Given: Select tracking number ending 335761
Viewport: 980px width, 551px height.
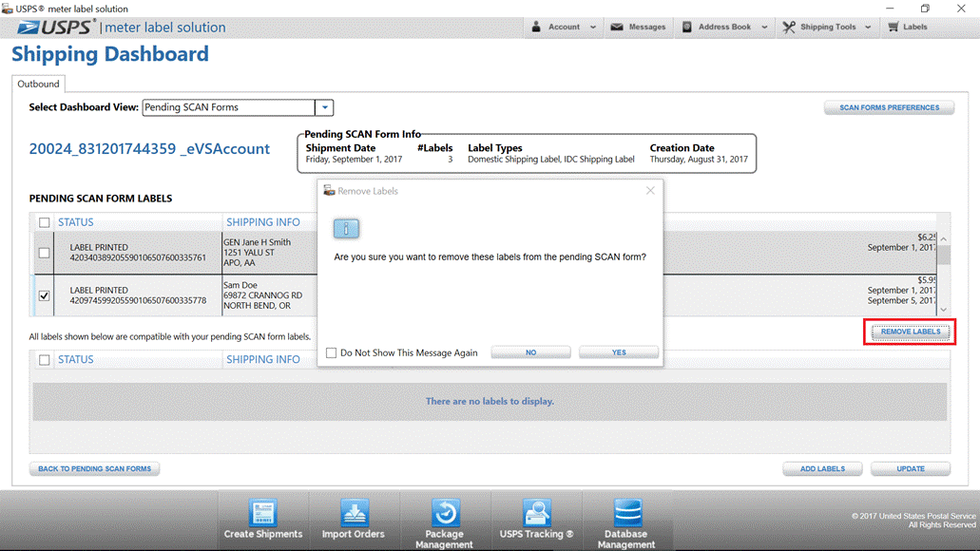Looking at the screenshot, I should point(138,257).
